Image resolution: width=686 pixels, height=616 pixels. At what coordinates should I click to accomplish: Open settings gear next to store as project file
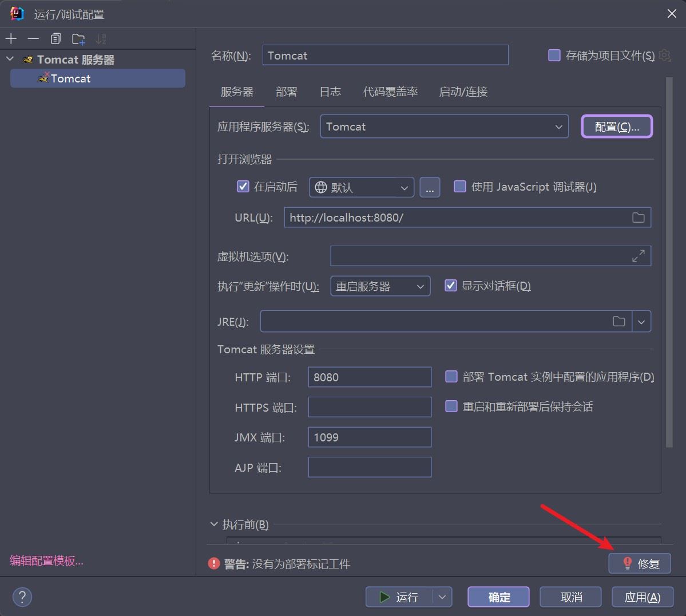coord(665,55)
